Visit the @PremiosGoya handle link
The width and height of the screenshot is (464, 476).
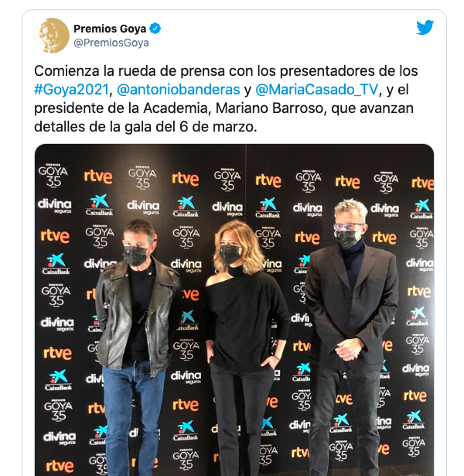pos(111,43)
